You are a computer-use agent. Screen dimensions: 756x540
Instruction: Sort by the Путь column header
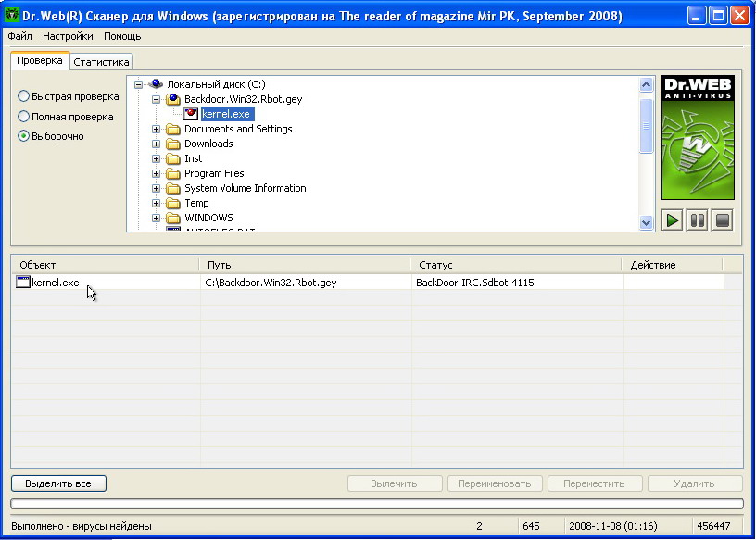(304, 265)
